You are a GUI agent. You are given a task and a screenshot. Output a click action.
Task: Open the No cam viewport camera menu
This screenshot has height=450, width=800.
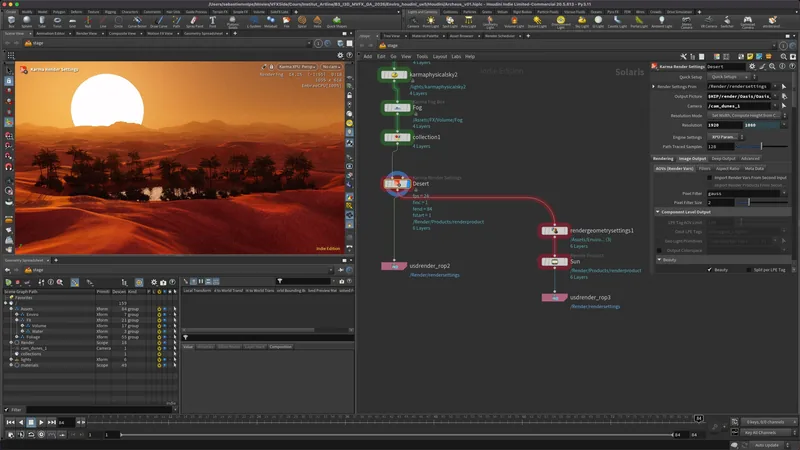click(x=331, y=67)
